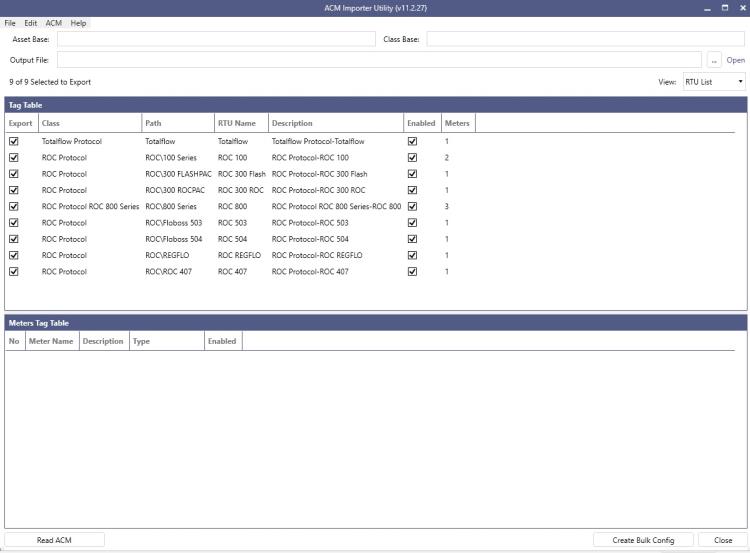Open the ACM menu
Viewport: 750px width, 553px height.
click(x=54, y=23)
